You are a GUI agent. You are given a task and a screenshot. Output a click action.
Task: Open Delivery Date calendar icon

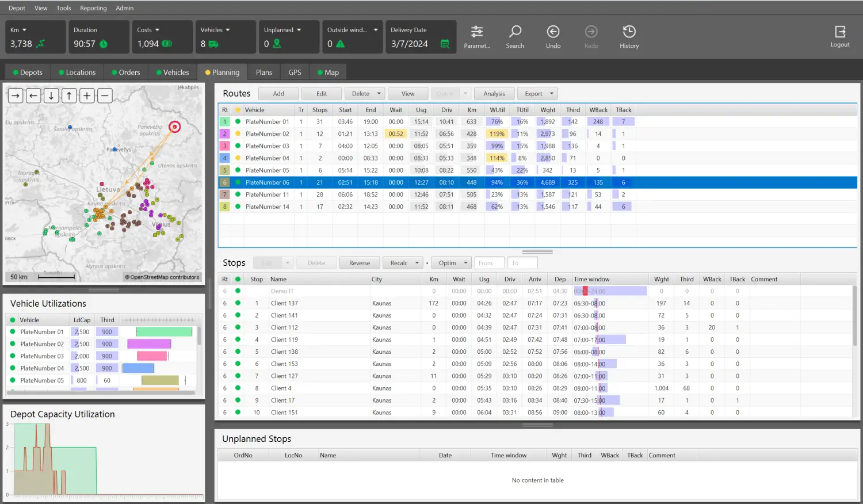[445, 44]
